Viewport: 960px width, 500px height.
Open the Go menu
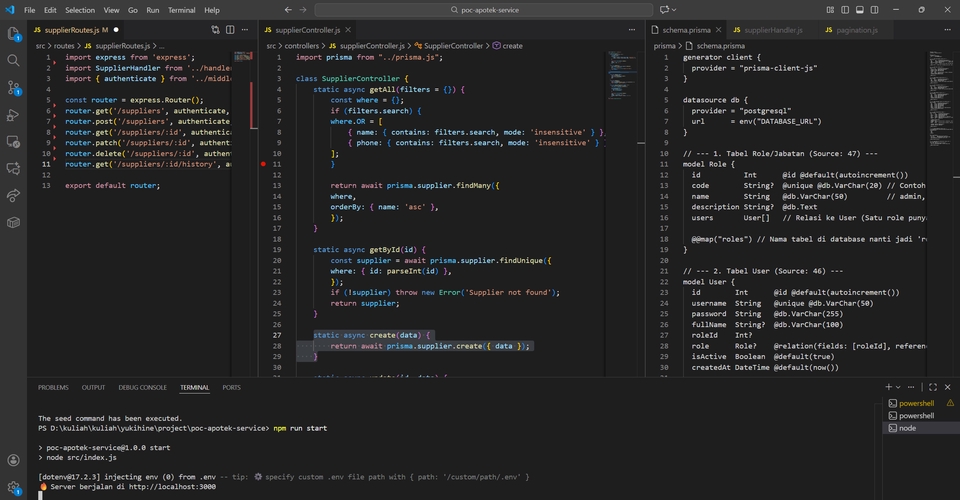(133, 10)
